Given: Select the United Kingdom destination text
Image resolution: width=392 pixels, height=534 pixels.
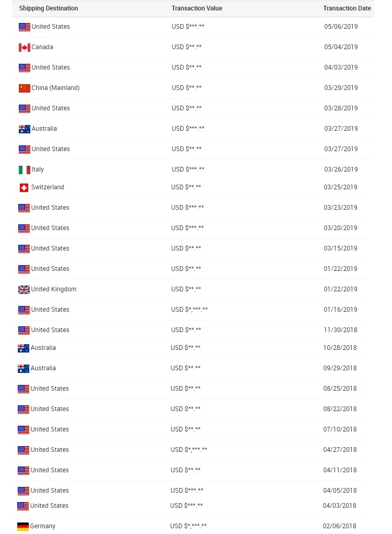Looking at the screenshot, I should click(x=54, y=289).
